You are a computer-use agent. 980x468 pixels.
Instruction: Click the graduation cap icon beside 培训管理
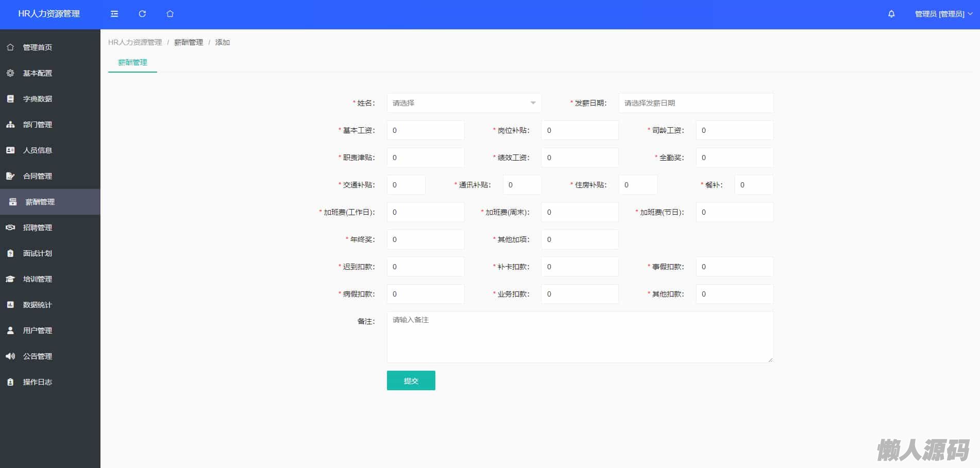(10, 279)
